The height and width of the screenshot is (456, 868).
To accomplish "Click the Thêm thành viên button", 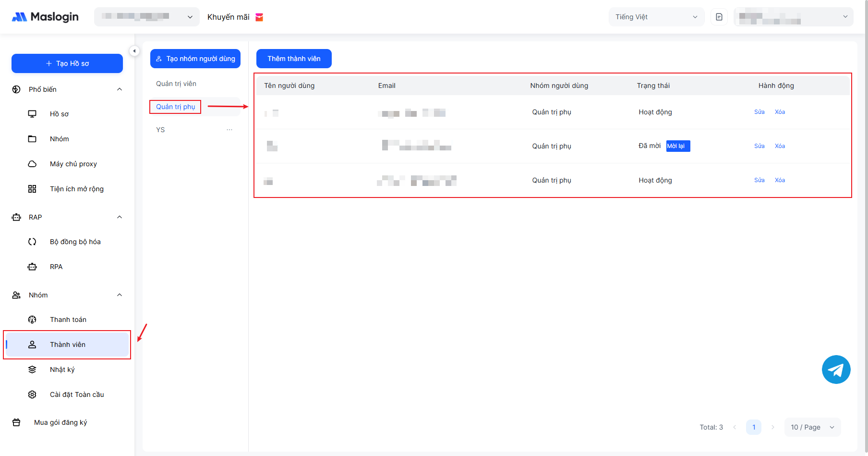I will pyautogui.click(x=294, y=59).
